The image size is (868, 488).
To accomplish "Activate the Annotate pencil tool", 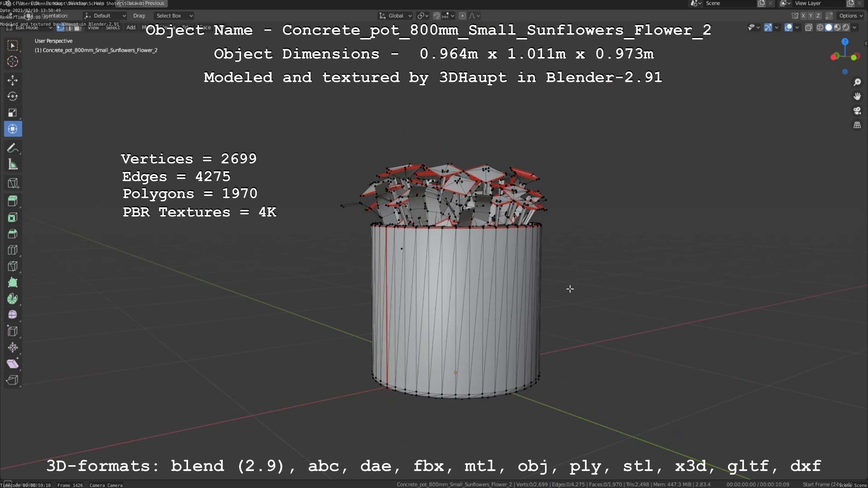I will [13, 148].
